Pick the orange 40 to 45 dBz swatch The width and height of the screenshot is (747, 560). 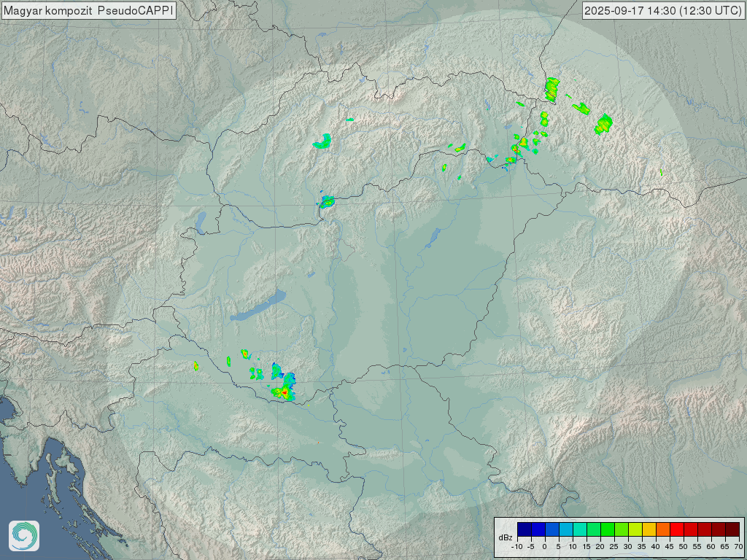pyautogui.click(x=663, y=529)
